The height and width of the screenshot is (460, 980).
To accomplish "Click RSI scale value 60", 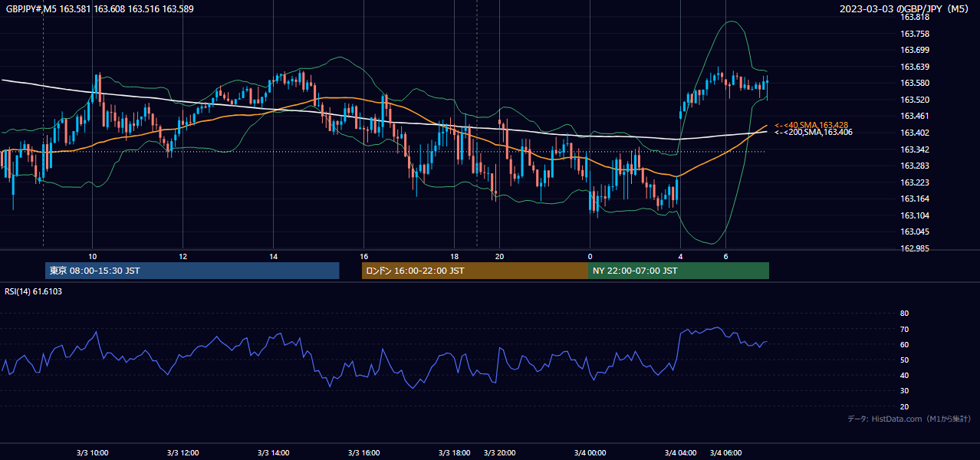I will (x=904, y=344).
